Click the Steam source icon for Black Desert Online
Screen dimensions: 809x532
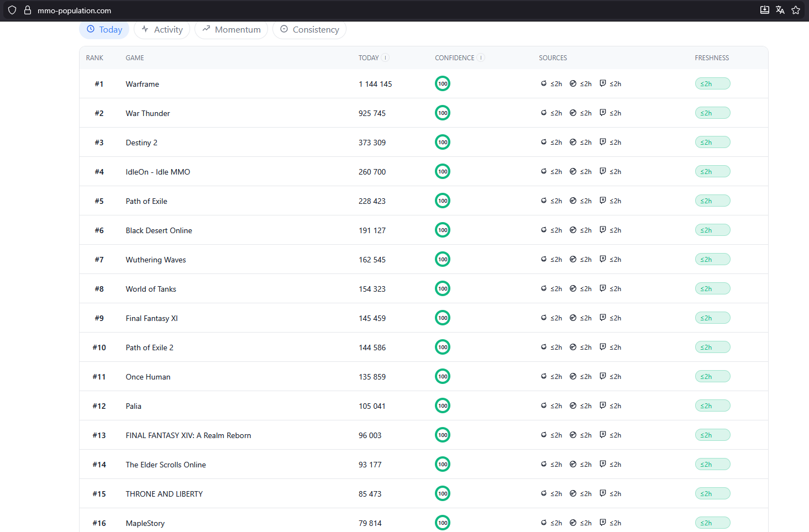click(x=573, y=230)
